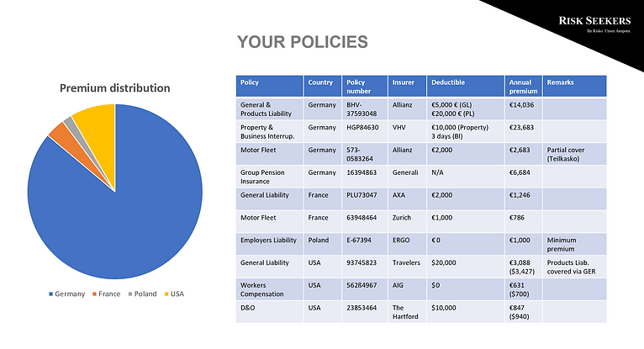Click the VHV insurer cell
Viewport: 644px width, 349px height.
click(408, 132)
